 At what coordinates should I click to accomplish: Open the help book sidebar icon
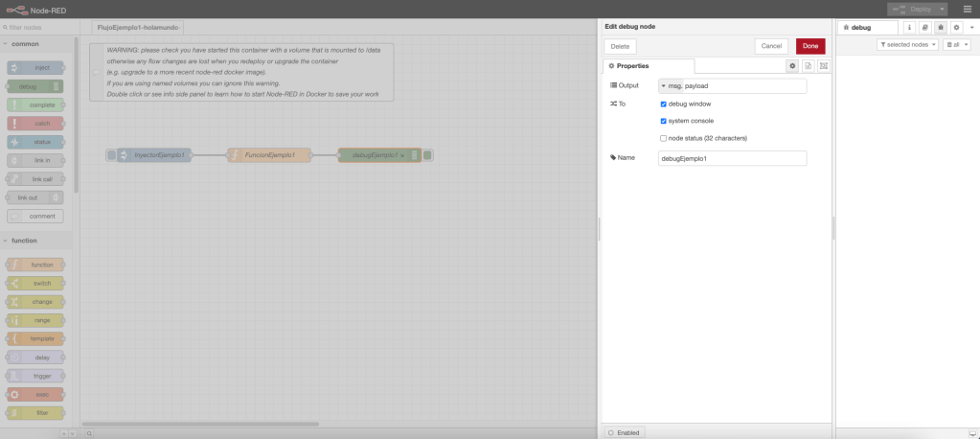(924, 29)
